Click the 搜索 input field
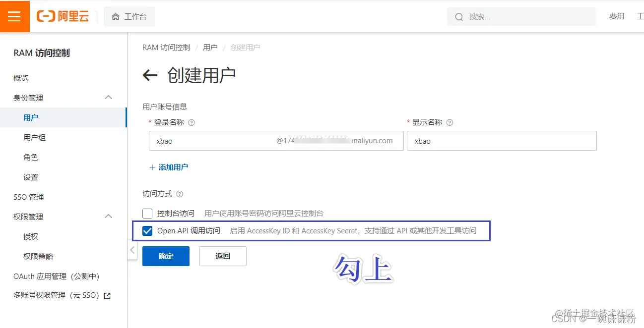The height and width of the screenshot is (328, 644). point(521,16)
